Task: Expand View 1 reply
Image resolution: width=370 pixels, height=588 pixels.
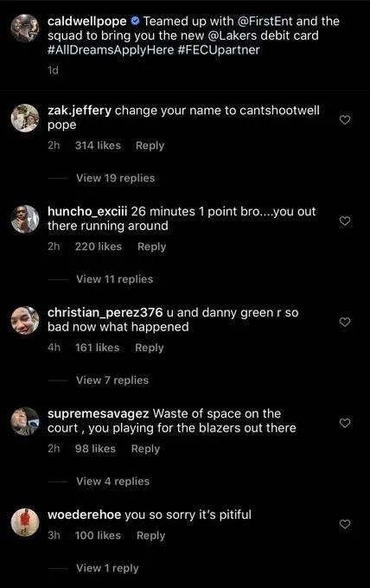Action: 107,568
